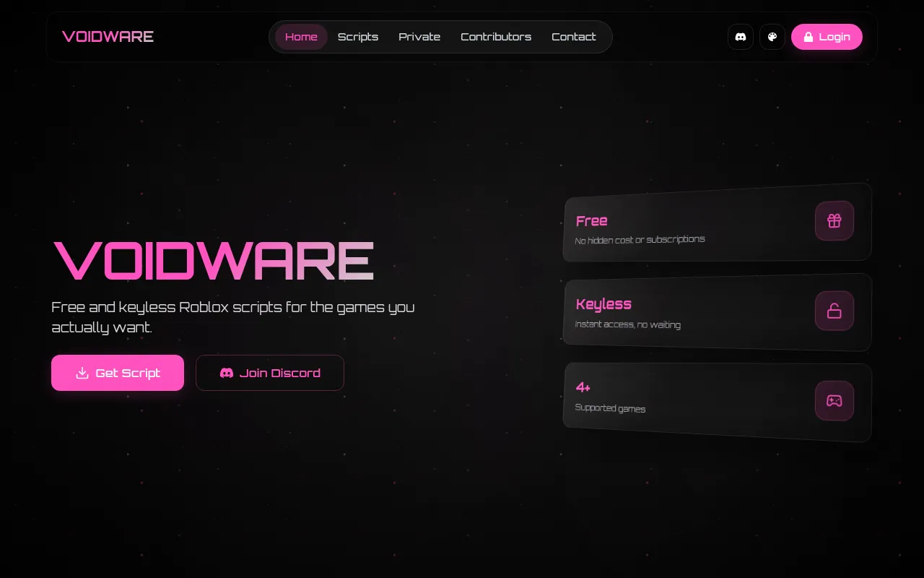Screen dimensions: 924x578
Task: Click the 'Free' card title
Action: pos(592,221)
